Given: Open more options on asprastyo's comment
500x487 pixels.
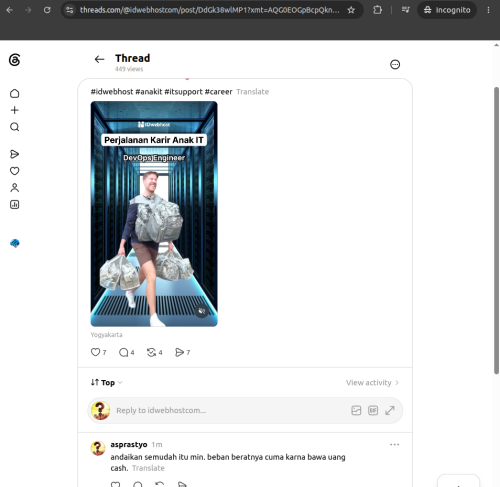Looking at the screenshot, I should click(394, 445).
